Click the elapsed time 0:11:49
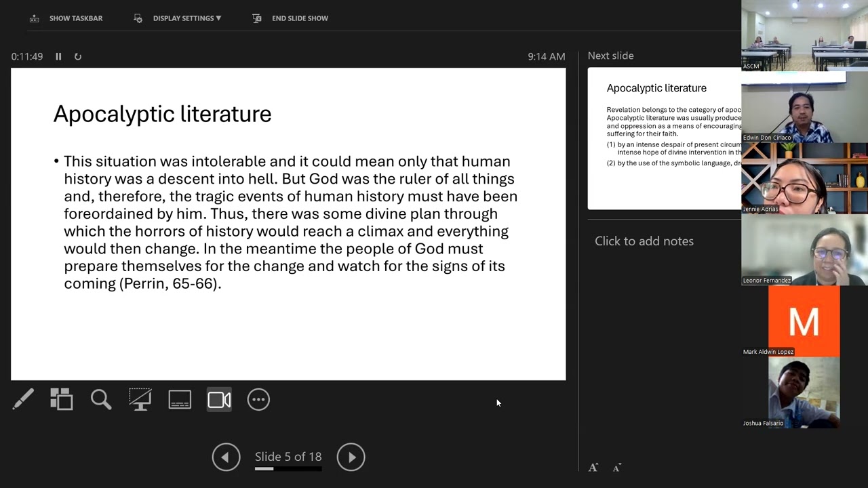Image resolution: width=868 pixels, height=488 pixels. tap(27, 57)
